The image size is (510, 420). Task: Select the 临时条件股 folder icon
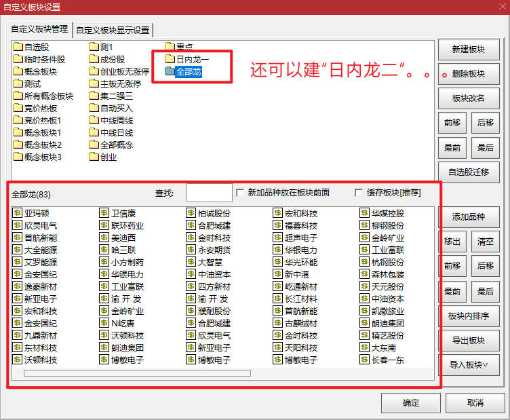point(18,59)
